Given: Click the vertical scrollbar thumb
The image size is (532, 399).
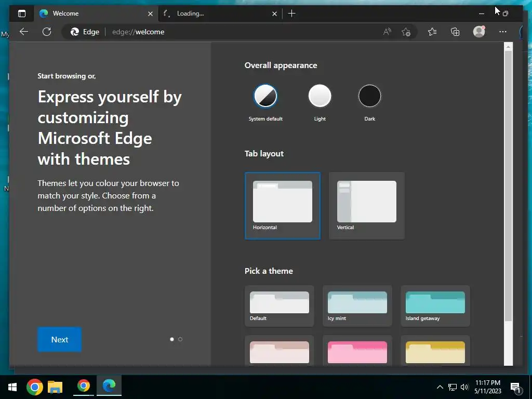Looking at the screenshot, I should point(508,186).
